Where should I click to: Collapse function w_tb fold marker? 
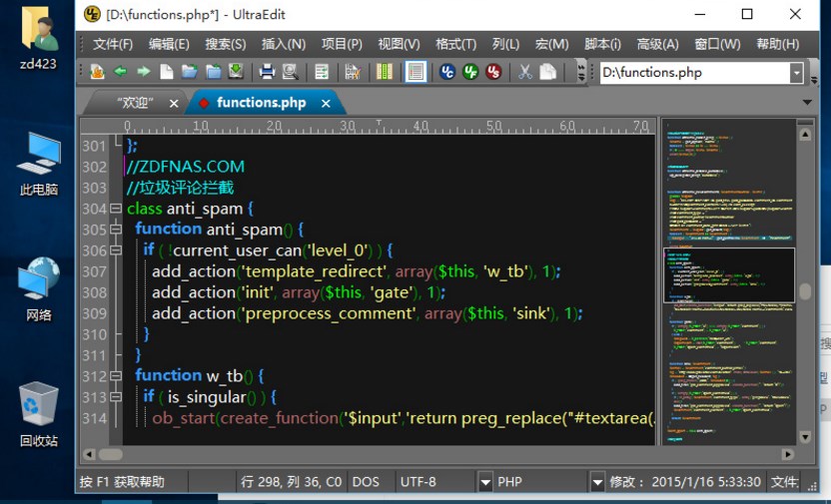pos(116,376)
